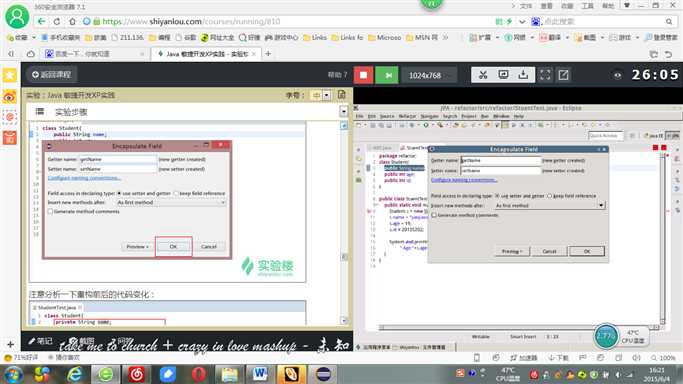Open the Word icon in Windows taskbar
The width and height of the screenshot is (683, 384).
tap(260, 374)
